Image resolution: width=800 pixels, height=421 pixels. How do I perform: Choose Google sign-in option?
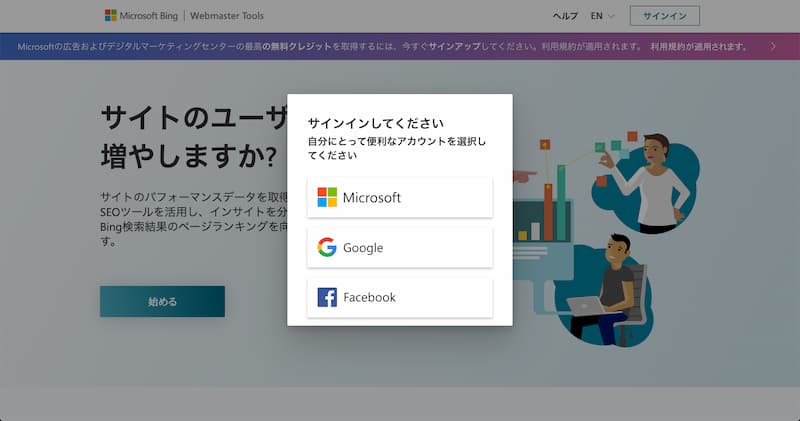point(400,247)
